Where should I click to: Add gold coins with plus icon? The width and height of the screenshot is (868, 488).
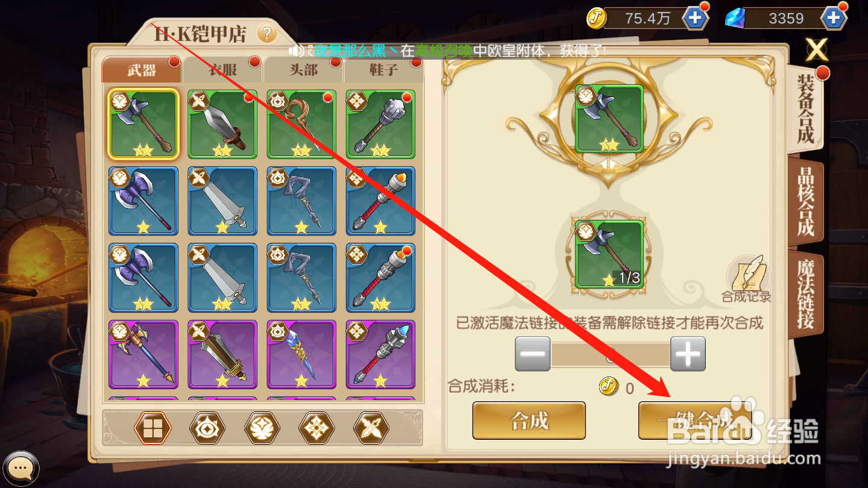pyautogui.click(x=695, y=18)
